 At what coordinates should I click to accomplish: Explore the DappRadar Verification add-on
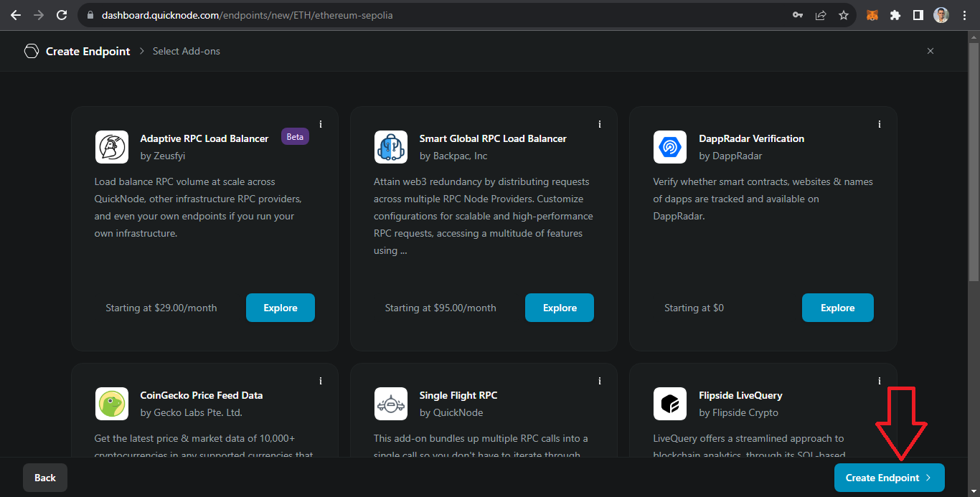(837, 308)
